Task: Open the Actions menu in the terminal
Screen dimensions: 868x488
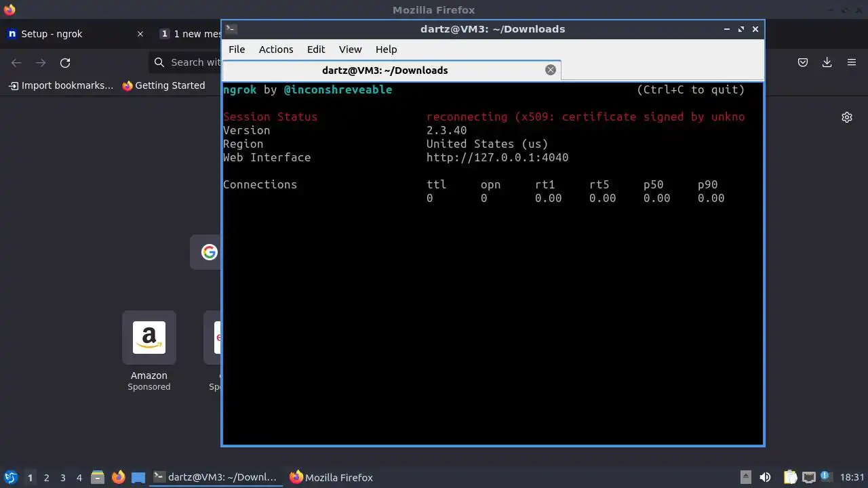Action: tap(276, 49)
